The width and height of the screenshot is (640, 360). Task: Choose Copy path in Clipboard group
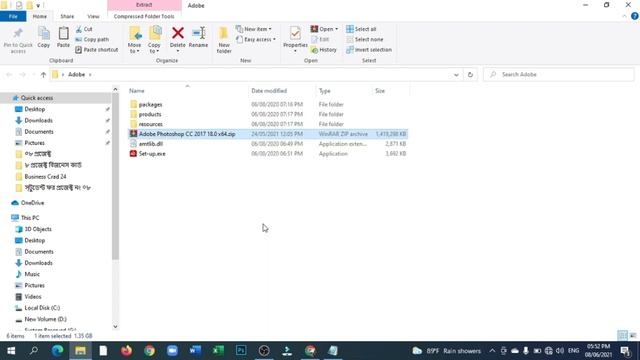pyautogui.click(x=92, y=40)
